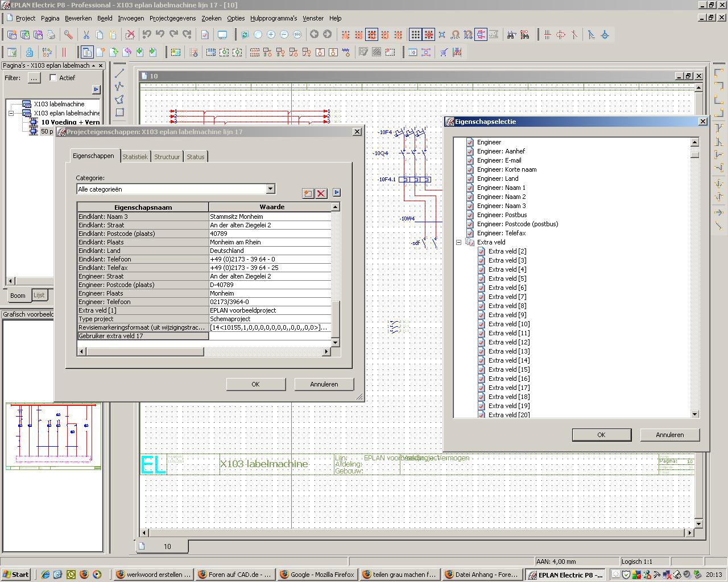Uncheck Engineer: Aanhef property checkbox
The height and width of the screenshot is (582, 728).
click(x=470, y=151)
